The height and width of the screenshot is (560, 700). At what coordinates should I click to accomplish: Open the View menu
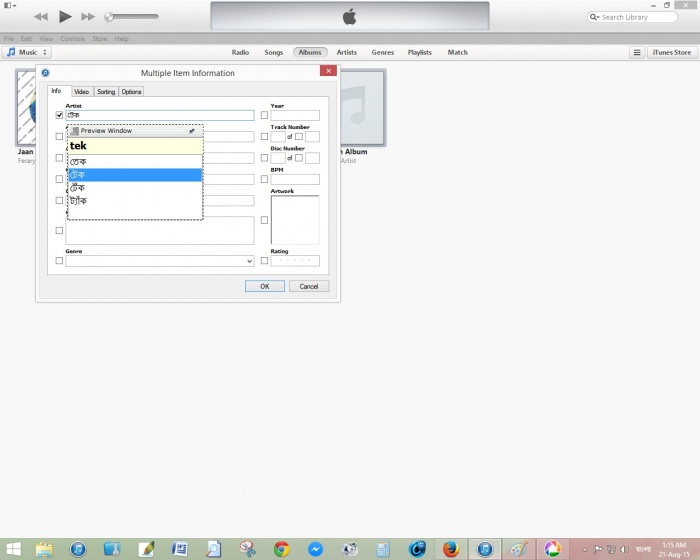(x=46, y=39)
